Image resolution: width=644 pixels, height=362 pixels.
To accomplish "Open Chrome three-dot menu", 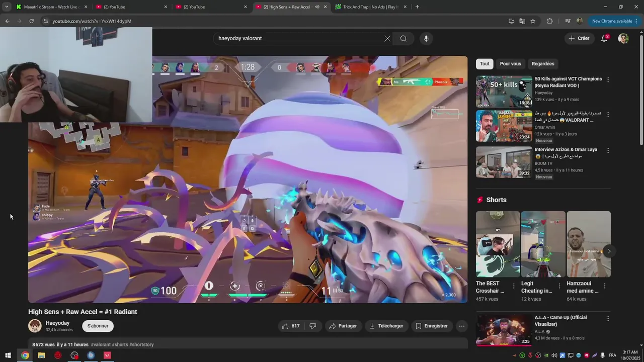I will [636, 21].
